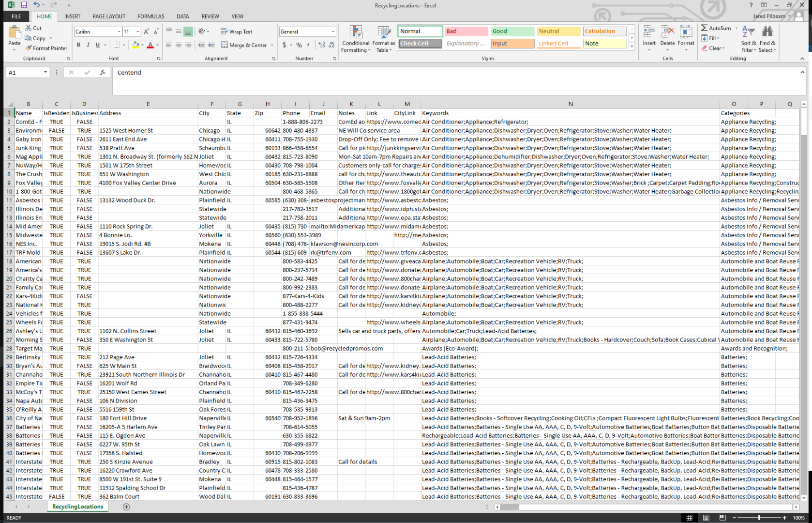Apply the Calculation cell style
The height and width of the screenshot is (523, 812).
pos(605,31)
